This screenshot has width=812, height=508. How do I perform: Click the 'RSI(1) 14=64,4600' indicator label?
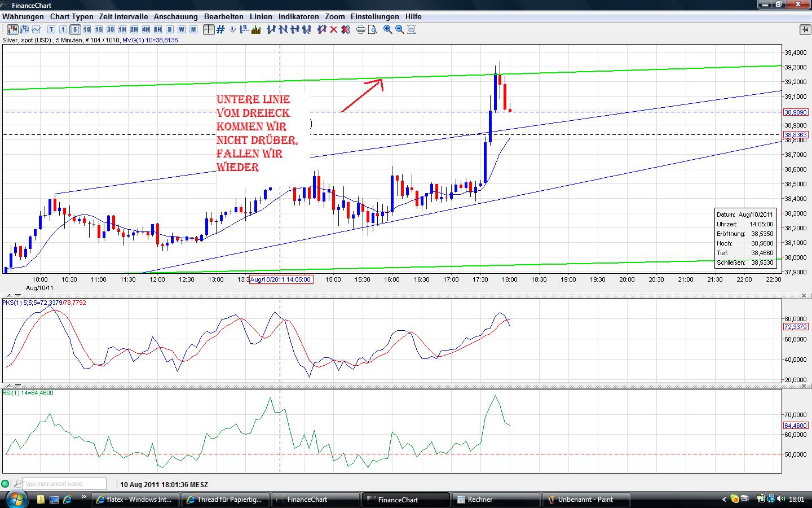tap(28, 393)
